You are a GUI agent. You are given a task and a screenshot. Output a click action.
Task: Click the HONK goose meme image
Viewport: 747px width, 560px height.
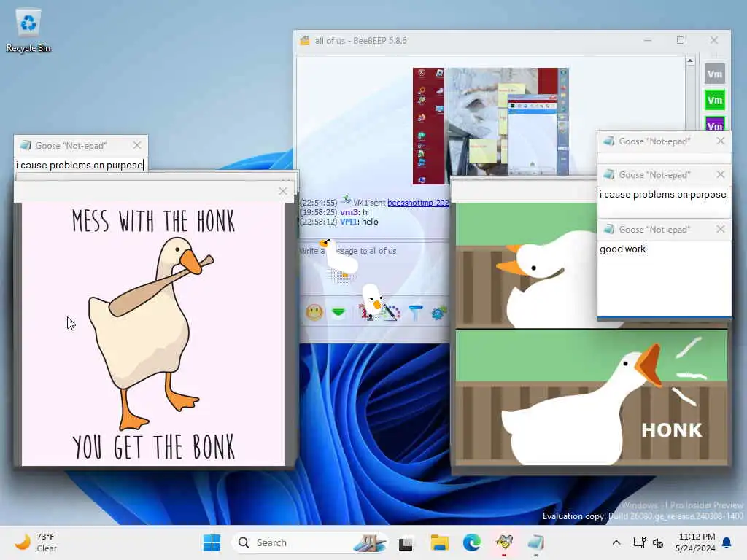point(592,397)
